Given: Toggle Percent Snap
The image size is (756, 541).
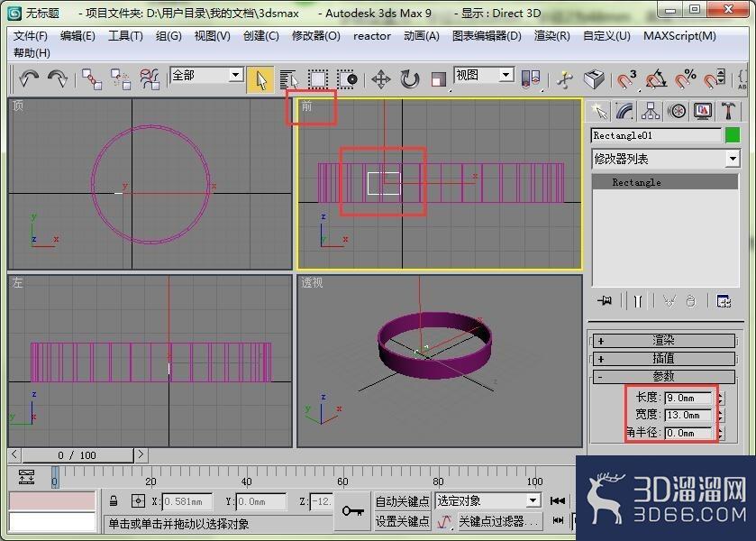Looking at the screenshot, I should [x=685, y=79].
